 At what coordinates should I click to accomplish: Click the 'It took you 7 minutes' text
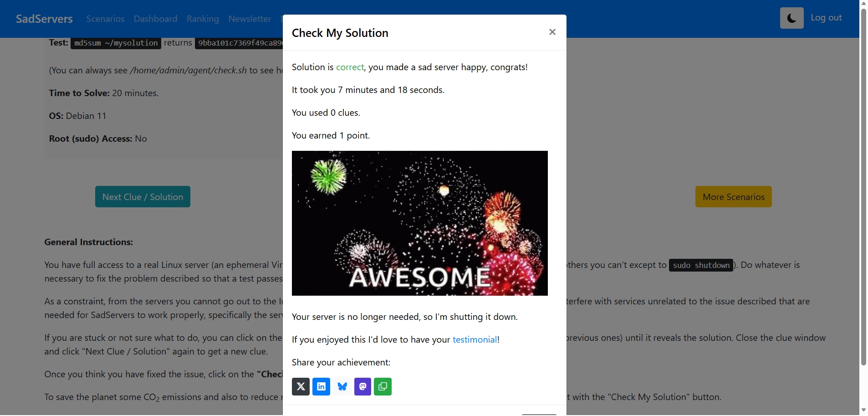[x=368, y=90]
